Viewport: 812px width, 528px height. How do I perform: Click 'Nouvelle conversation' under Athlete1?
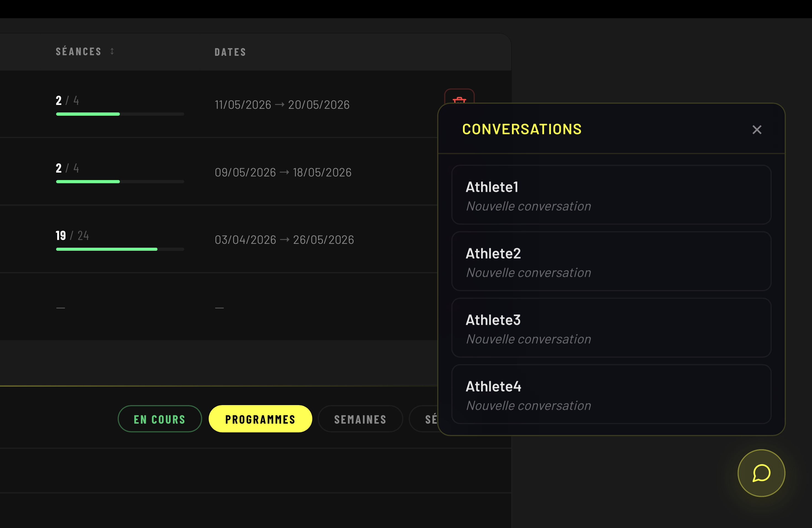coord(528,206)
